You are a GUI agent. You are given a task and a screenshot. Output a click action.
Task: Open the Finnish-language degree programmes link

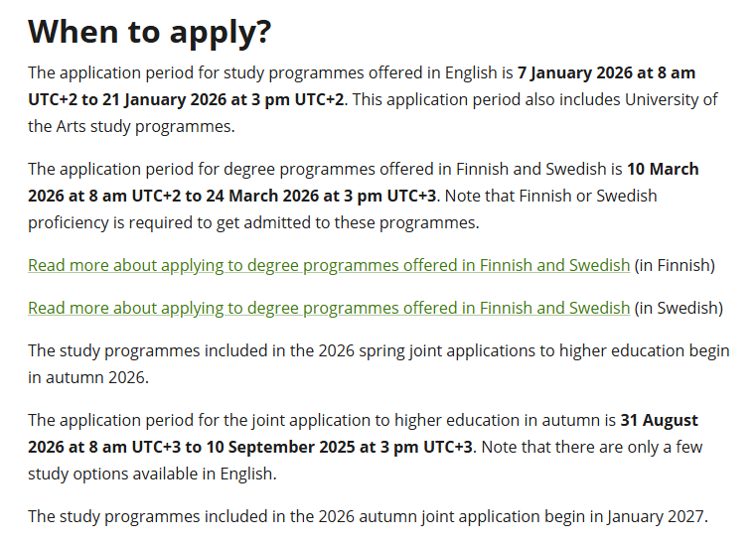[x=328, y=265]
